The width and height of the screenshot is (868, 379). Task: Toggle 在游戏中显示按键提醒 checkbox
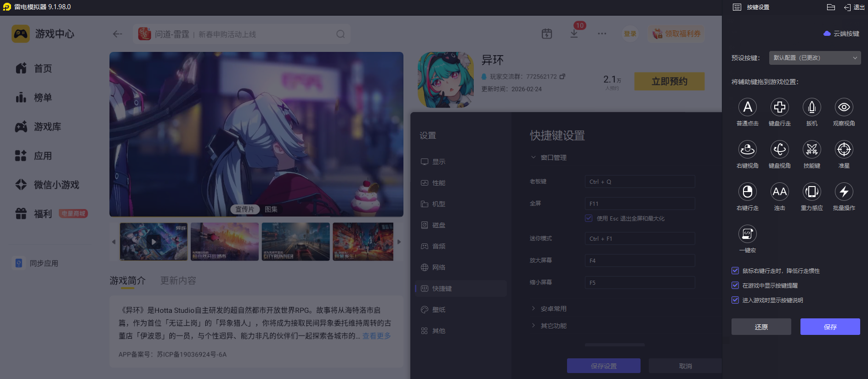coord(735,285)
